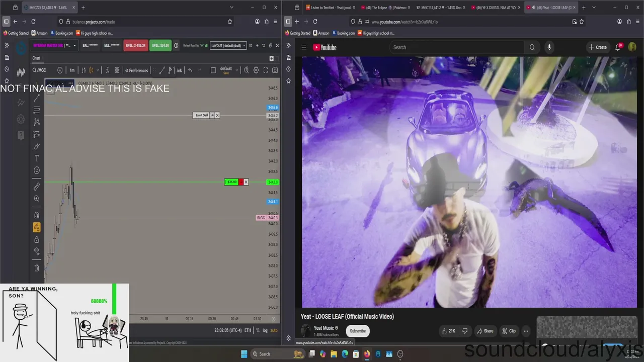Like the video with 21K likes
644x362 pixels.
tap(448, 331)
